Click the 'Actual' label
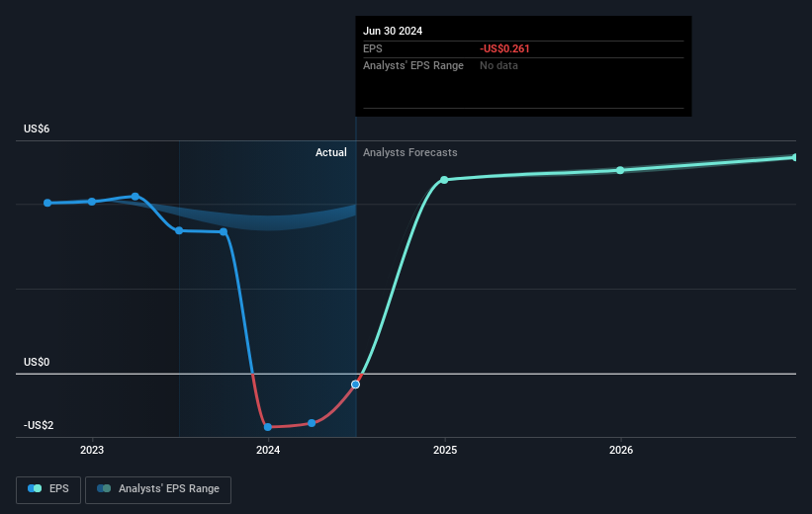Viewport: 812px width, 514px height. [331, 152]
